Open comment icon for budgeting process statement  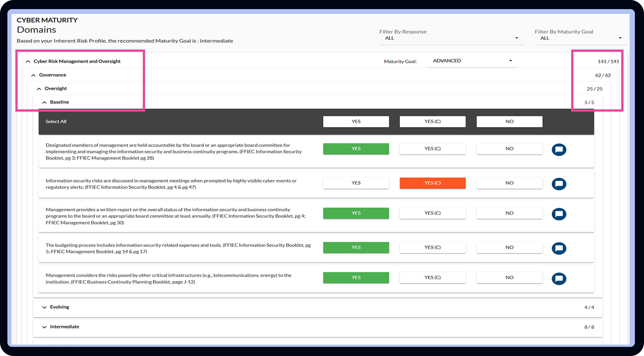(x=559, y=248)
